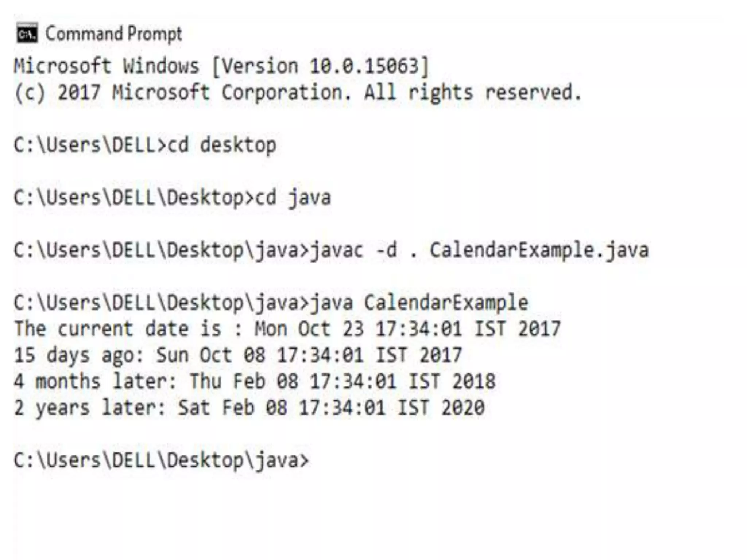Click the Command Prompt window icon
Viewport: 747px width, 560px height.
27,33
